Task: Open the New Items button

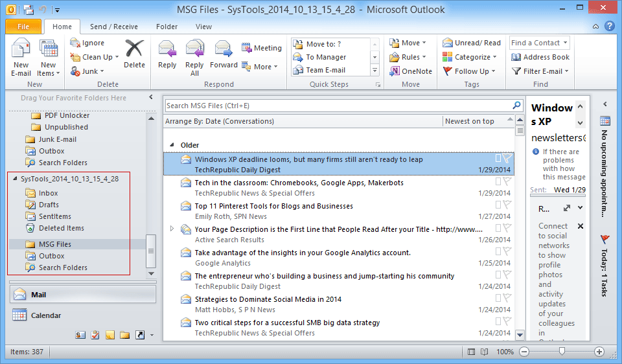Action: pyautogui.click(x=49, y=58)
